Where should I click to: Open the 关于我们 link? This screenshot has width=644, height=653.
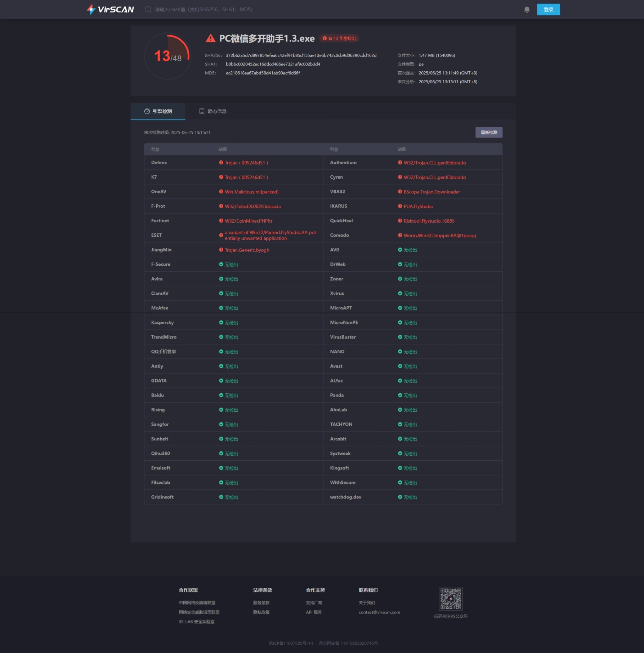coord(367,603)
